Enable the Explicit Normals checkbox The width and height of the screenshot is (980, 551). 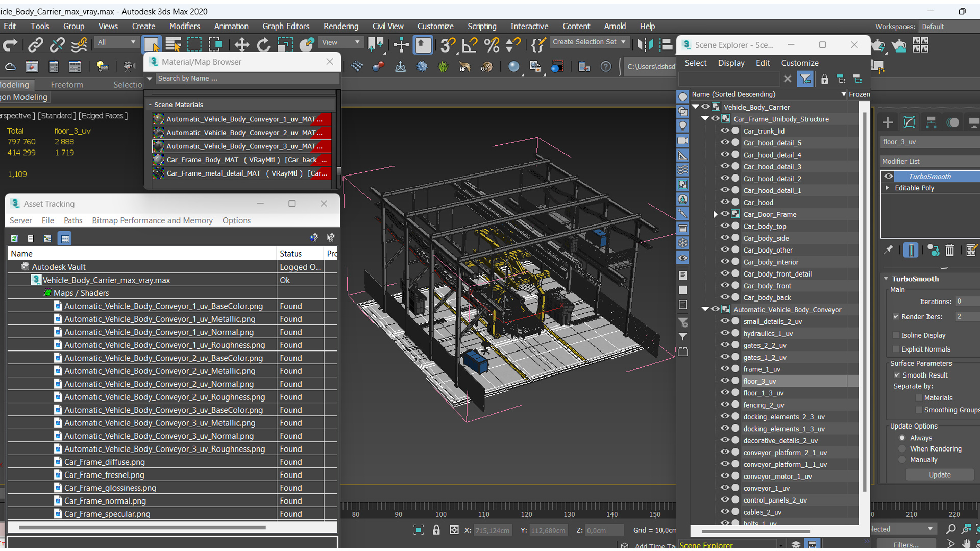pyautogui.click(x=896, y=349)
